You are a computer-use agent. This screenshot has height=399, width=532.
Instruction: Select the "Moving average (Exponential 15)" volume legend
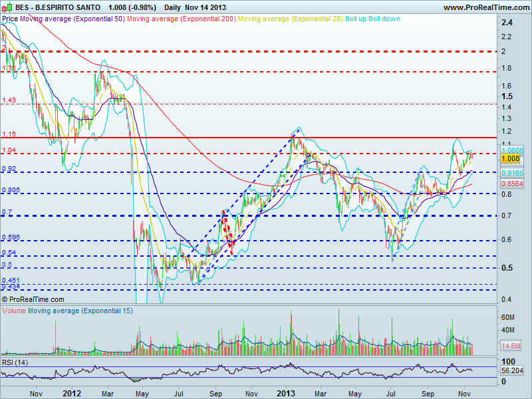click(x=80, y=311)
